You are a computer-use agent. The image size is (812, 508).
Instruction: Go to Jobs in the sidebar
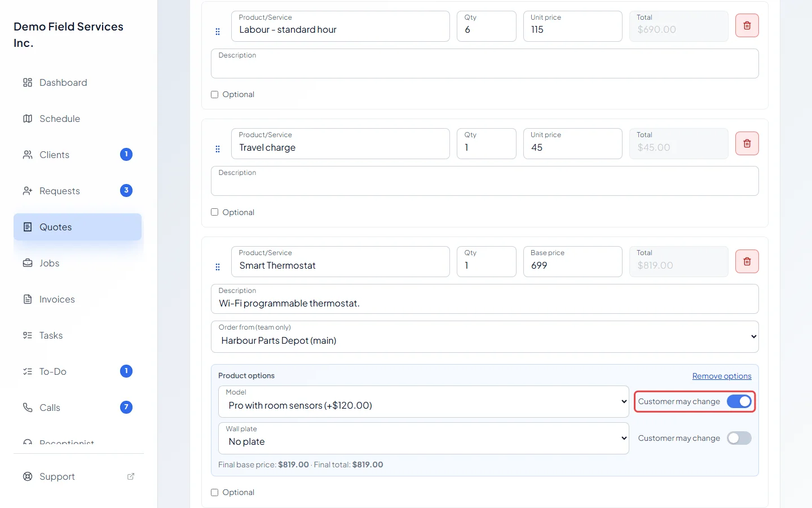coord(78,263)
